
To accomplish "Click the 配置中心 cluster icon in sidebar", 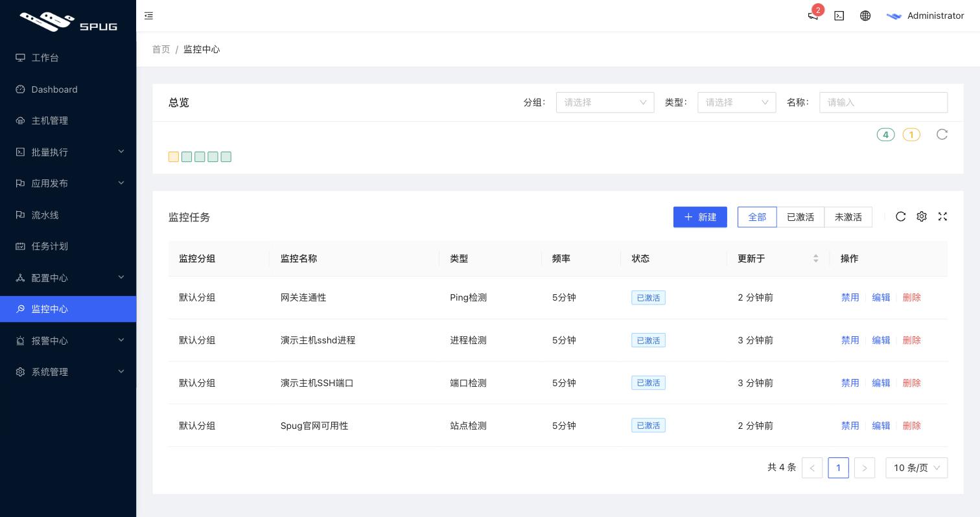I will 20,278.
